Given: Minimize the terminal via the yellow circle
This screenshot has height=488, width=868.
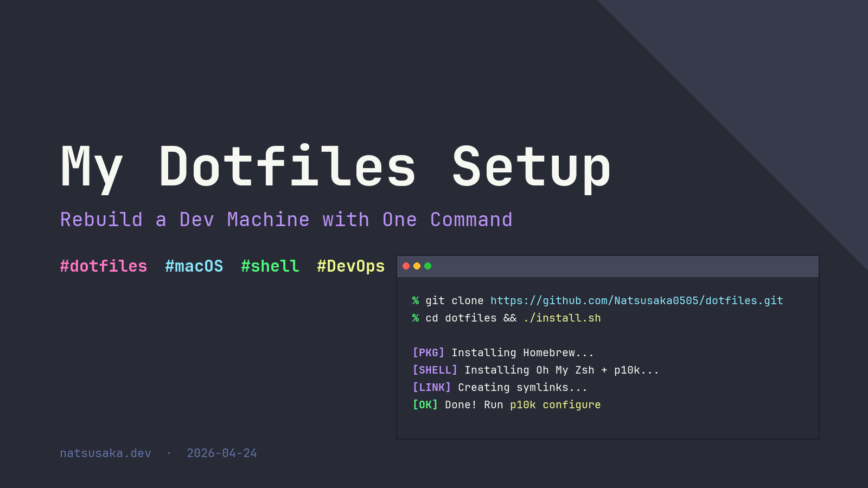Looking at the screenshot, I should 417,266.
